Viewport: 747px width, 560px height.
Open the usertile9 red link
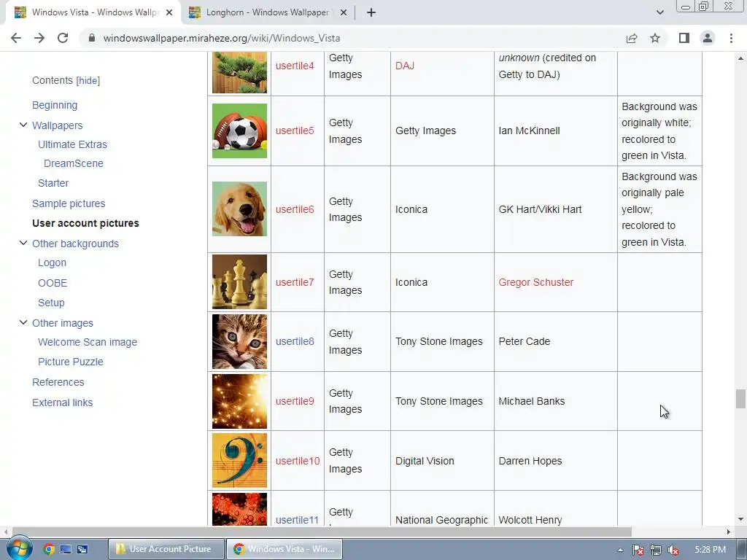click(295, 401)
